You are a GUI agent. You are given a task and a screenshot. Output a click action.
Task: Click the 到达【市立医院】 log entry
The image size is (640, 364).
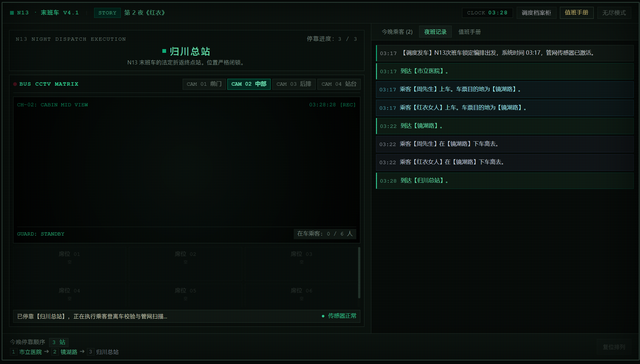(x=505, y=71)
